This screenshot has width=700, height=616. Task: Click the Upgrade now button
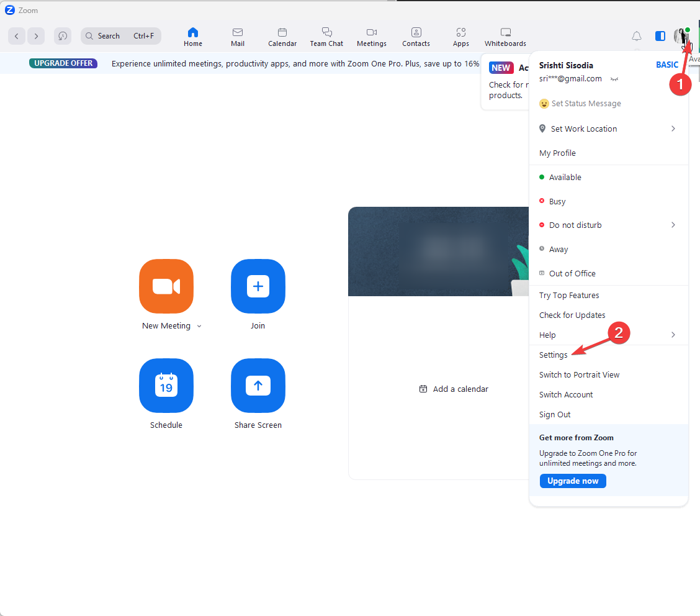click(573, 481)
